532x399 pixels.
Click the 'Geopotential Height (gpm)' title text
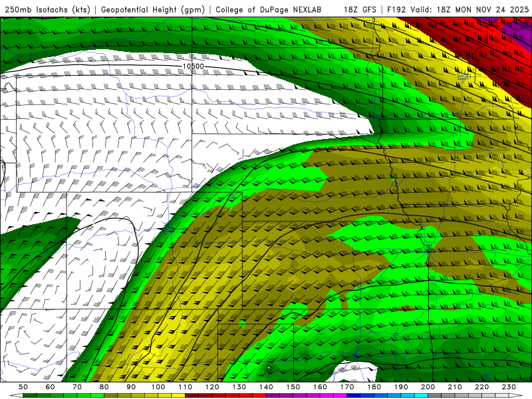coord(153,10)
